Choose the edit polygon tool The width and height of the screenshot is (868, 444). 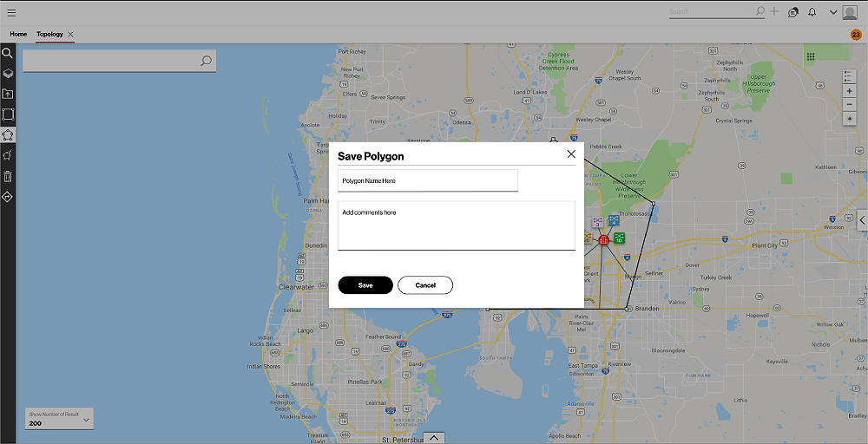(x=7, y=156)
